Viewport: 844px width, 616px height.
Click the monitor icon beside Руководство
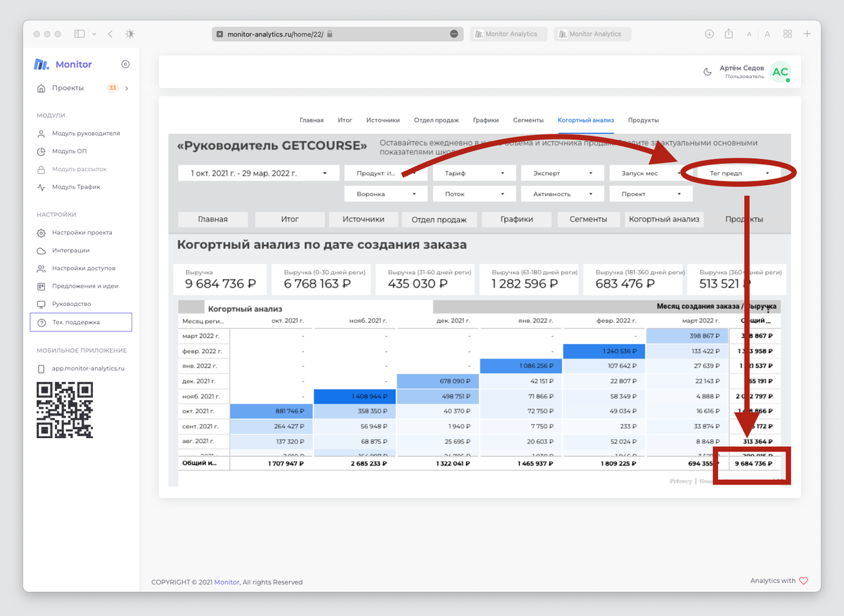coord(41,304)
